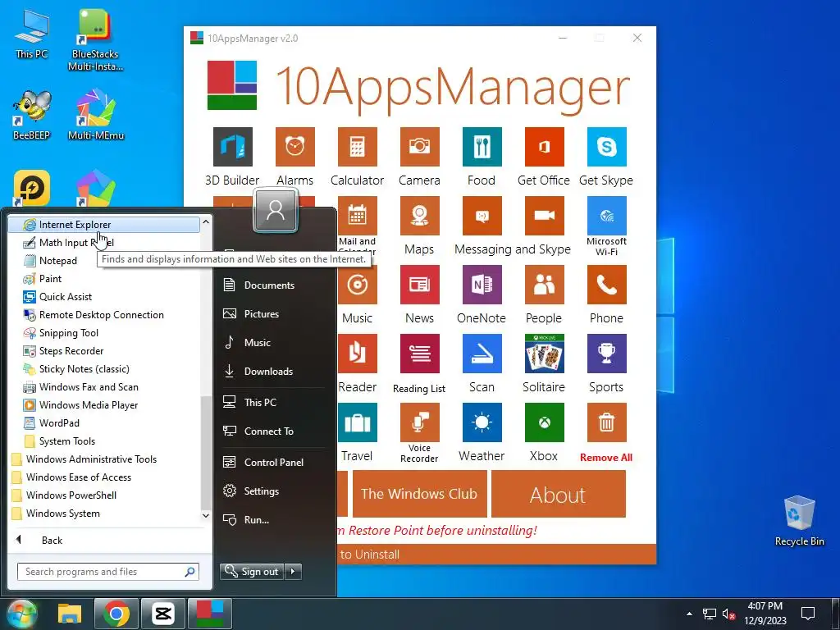
Task: Expand the arrow next to Sign out
Action: (293, 572)
